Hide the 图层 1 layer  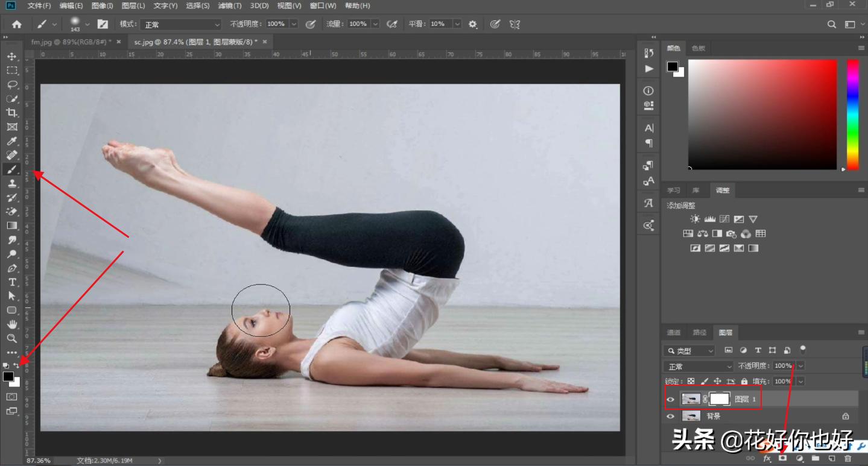[x=670, y=399]
